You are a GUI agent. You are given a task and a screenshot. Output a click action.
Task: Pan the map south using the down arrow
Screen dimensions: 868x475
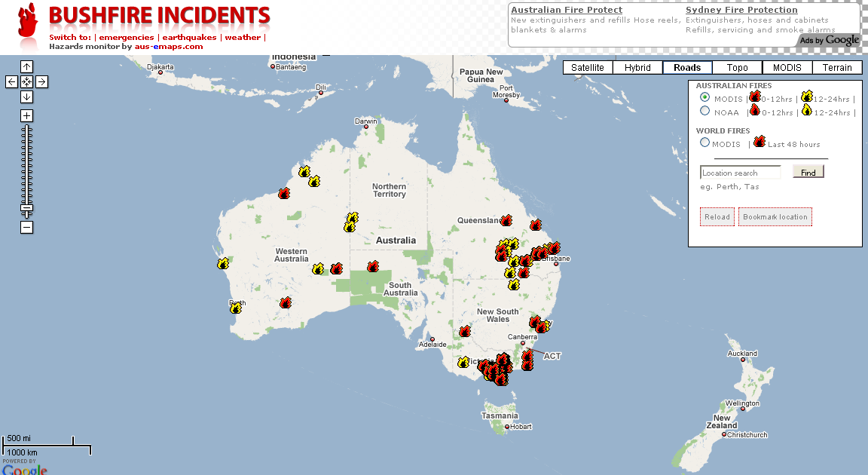tap(26, 97)
